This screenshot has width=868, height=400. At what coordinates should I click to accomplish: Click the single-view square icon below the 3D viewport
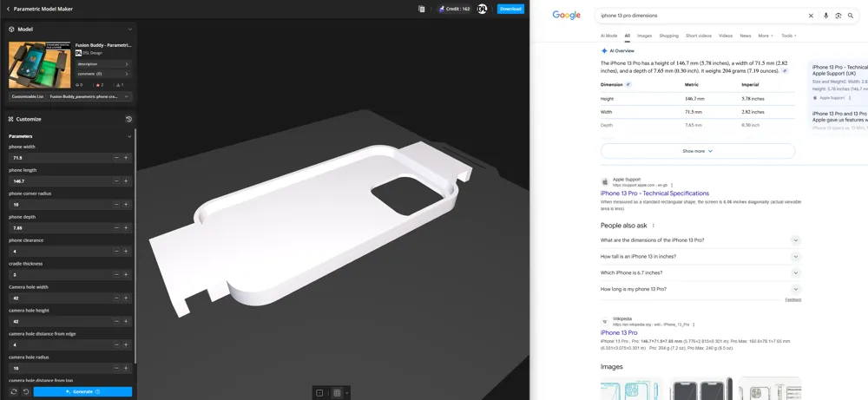[x=319, y=393]
